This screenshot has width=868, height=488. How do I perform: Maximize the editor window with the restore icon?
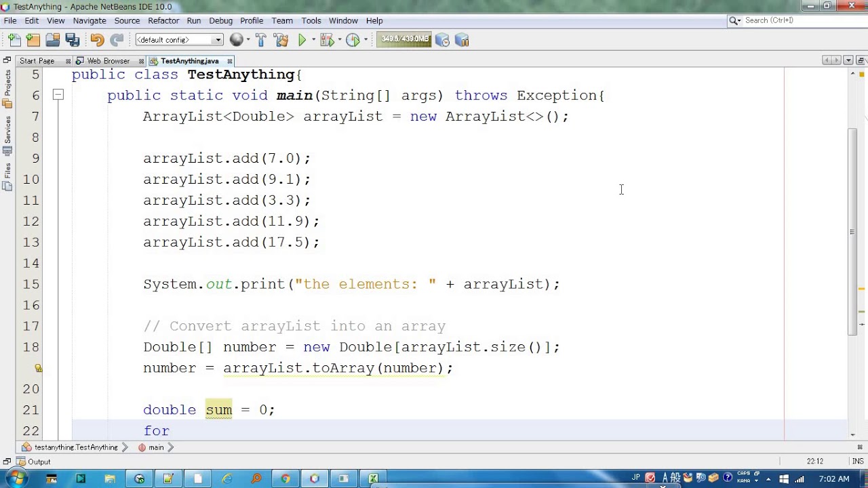click(861, 60)
